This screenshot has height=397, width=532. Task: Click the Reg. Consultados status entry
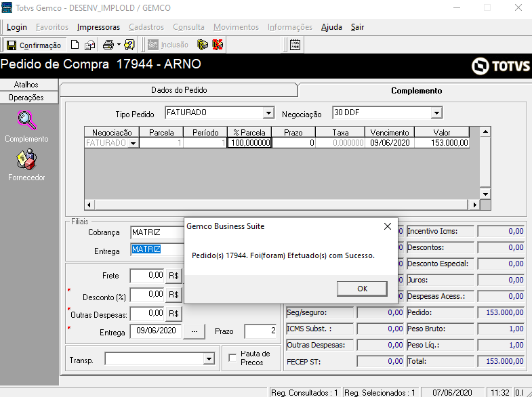click(x=305, y=392)
